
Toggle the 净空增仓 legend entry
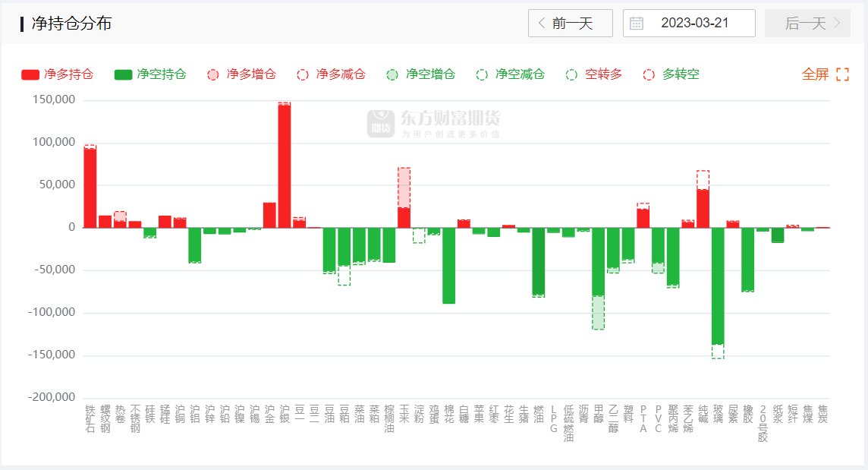click(x=420, y=74)
